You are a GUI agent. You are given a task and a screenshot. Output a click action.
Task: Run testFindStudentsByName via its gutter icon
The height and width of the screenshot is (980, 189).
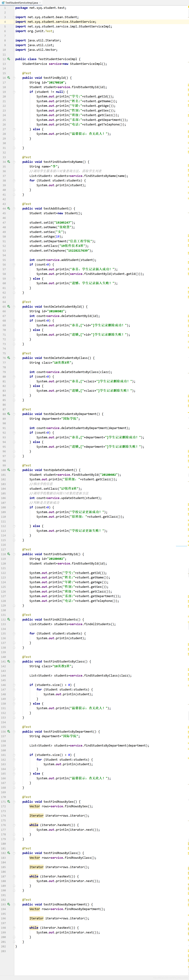pos(9,162)
